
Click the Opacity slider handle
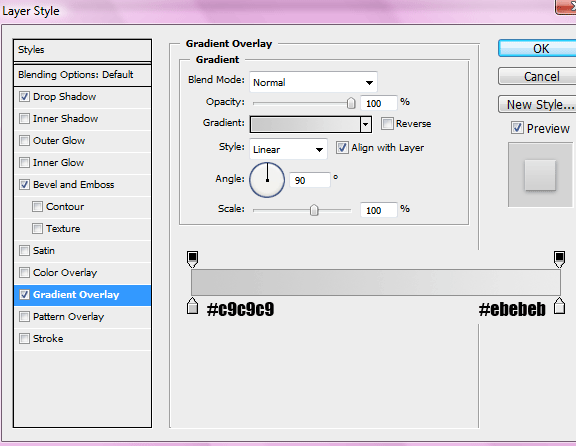click(351, 103)
